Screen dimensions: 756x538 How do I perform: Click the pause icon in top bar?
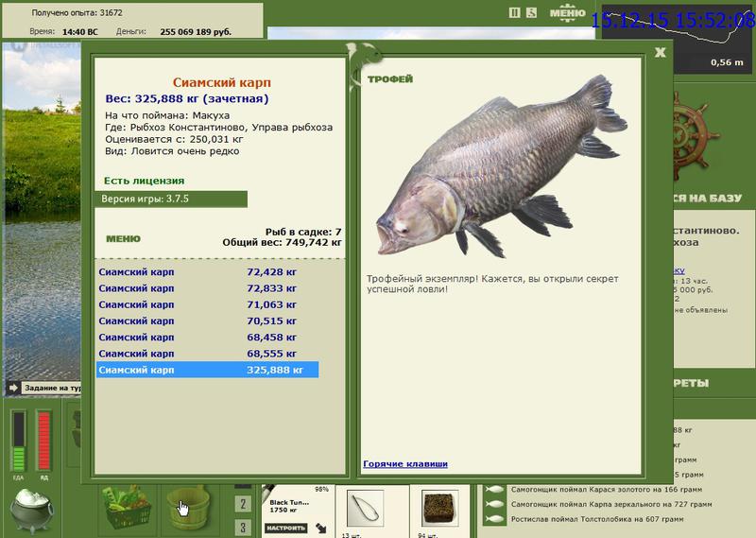pos(514,13)
